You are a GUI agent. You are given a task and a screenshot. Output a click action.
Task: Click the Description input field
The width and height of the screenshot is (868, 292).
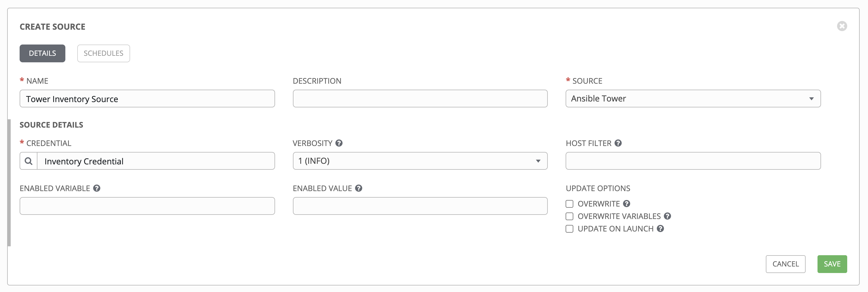click(x=420, y=99)
